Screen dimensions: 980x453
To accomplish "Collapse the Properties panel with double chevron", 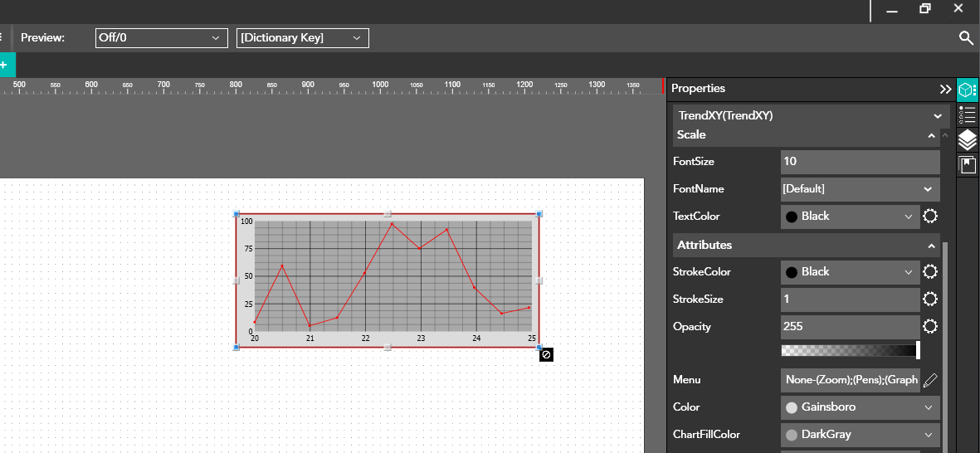I will (945, 89).
